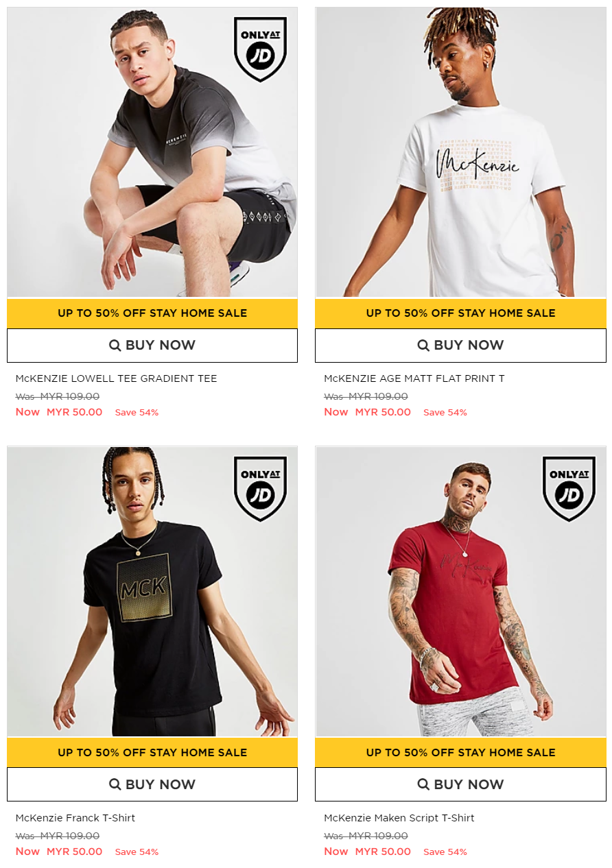The width and height of the screenshot is (612, 868).
Task: Open McKenzie Maken Script red shirt photo
Action: click(x=461, y=592)
